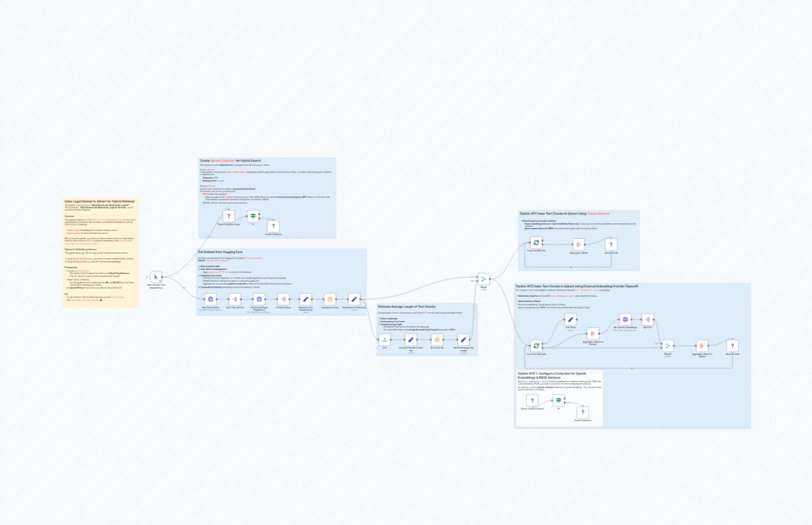The height and width of the screenshot is (525, 812).
Task: Click the 'Qdrant Discord' link in yellow note
Action: [x=118, y=297]
